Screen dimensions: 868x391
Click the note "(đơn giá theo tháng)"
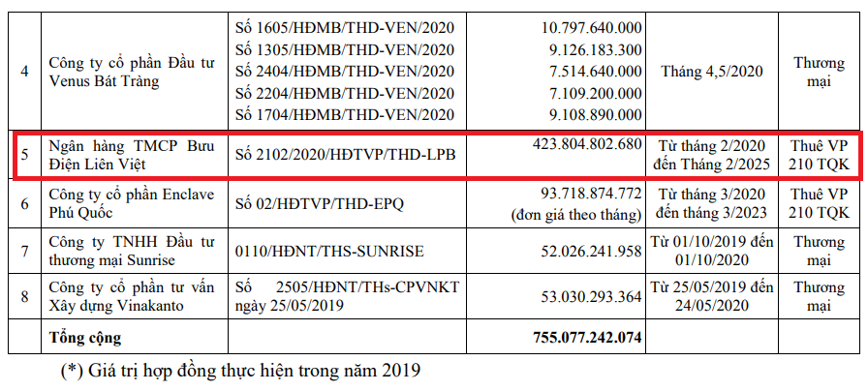(576, 214)
